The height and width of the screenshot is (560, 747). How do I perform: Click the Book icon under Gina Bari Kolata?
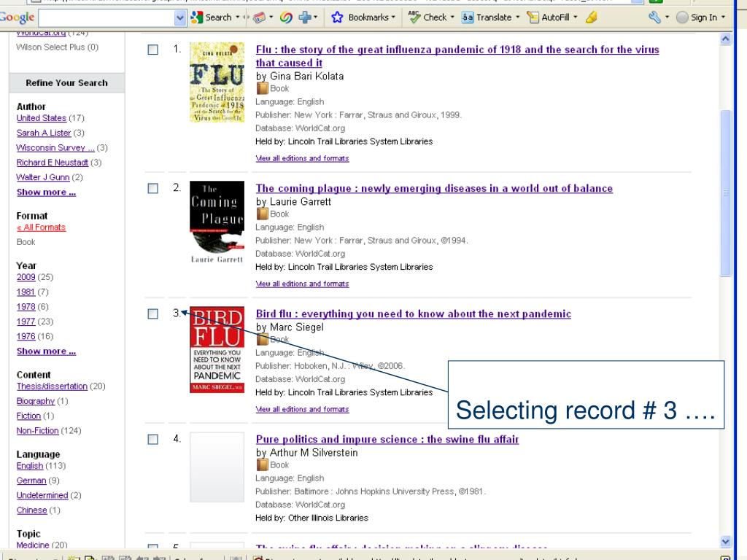tap(262, 88)
